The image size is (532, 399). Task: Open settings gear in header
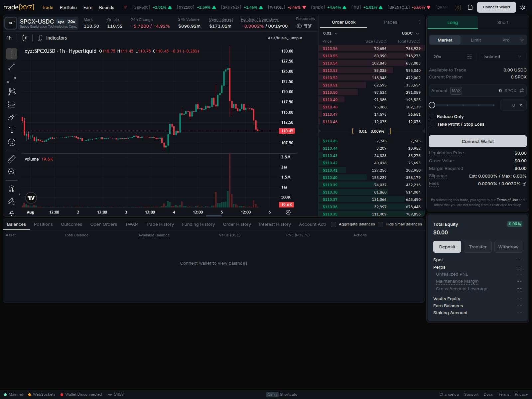523,7
